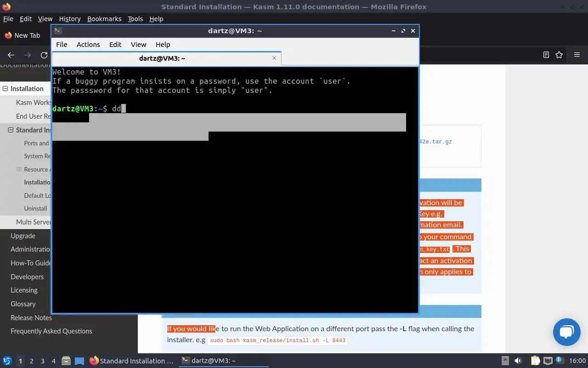Open Firefox's File menu
This screenshot has height=368, width=588.
(x=8, y=19)
